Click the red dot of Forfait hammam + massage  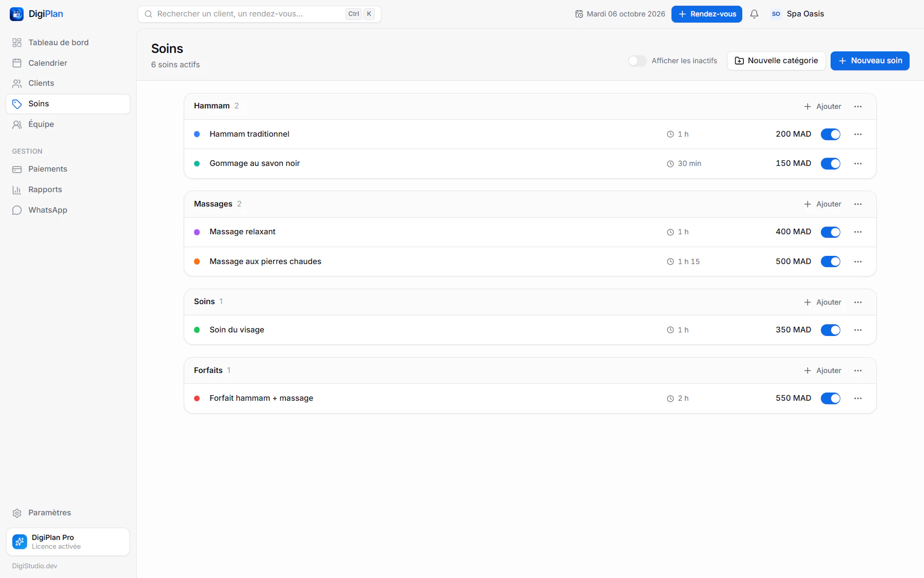[197, 398]
